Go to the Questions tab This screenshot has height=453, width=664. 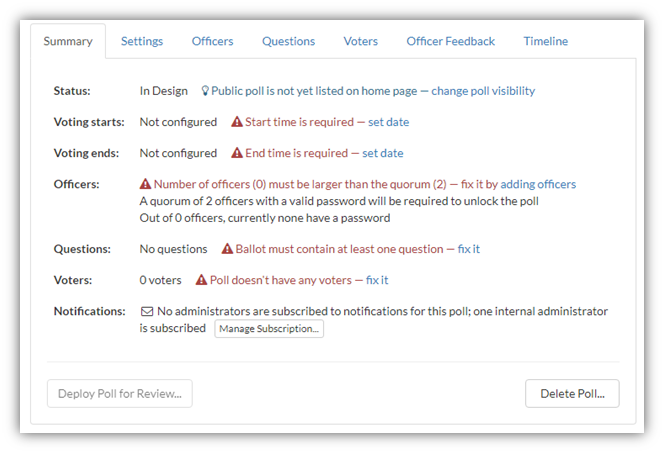288,41
